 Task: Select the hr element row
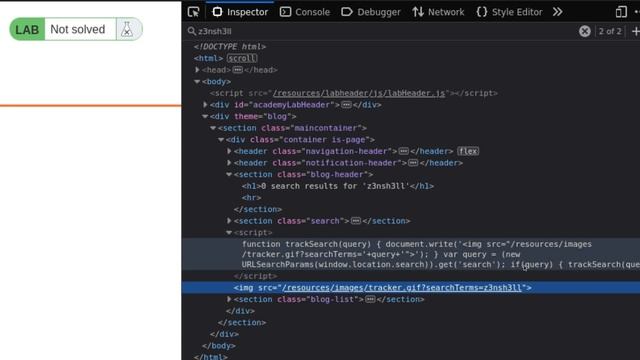pyautogui.click(x=251, y=198)
